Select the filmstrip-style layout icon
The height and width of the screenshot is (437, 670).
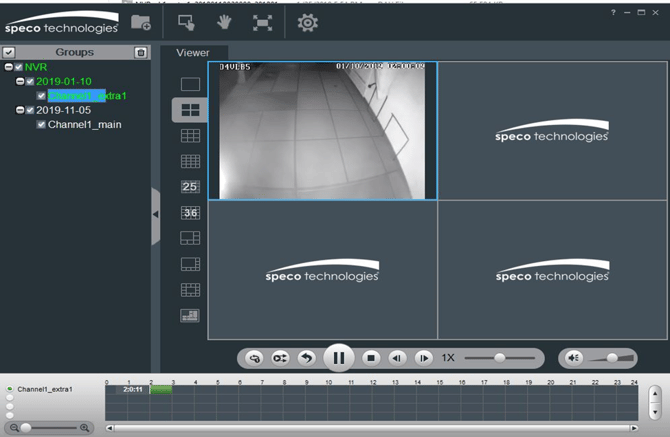(x=190, y=290)
